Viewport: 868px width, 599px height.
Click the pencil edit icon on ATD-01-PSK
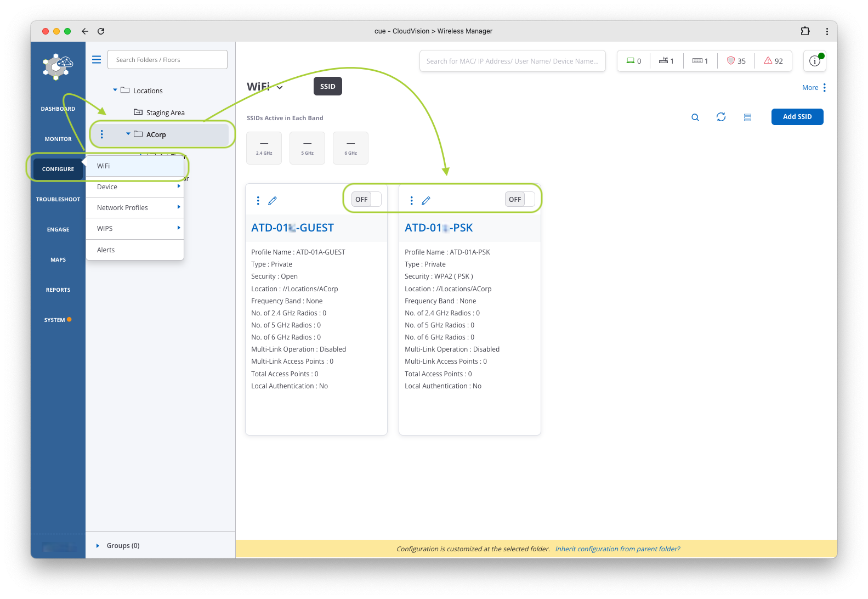click(x=426, y=201)
